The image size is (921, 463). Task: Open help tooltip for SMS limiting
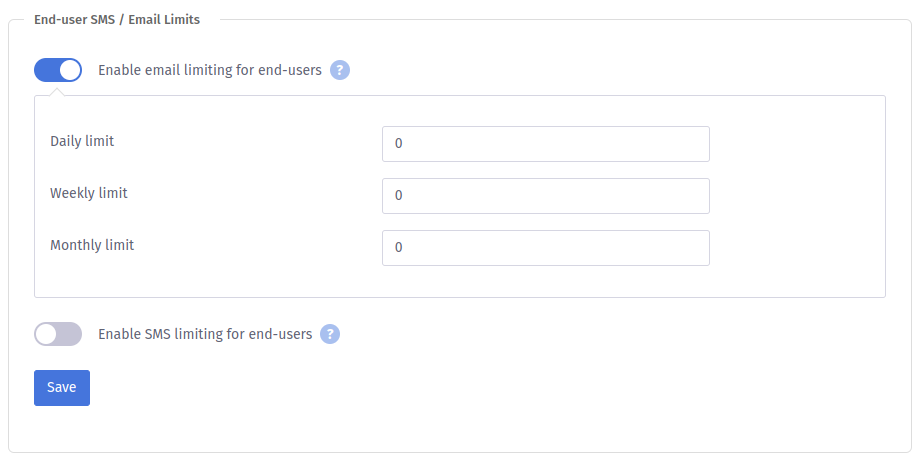pos(330,334)
